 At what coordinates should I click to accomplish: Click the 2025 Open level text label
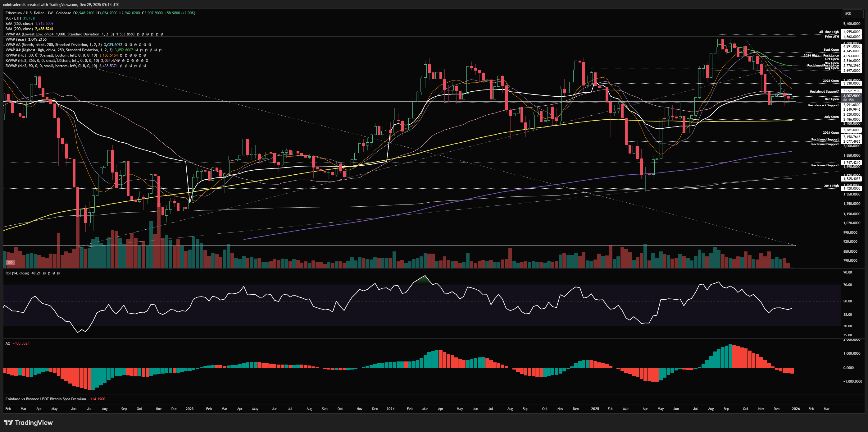pos(831,81)
